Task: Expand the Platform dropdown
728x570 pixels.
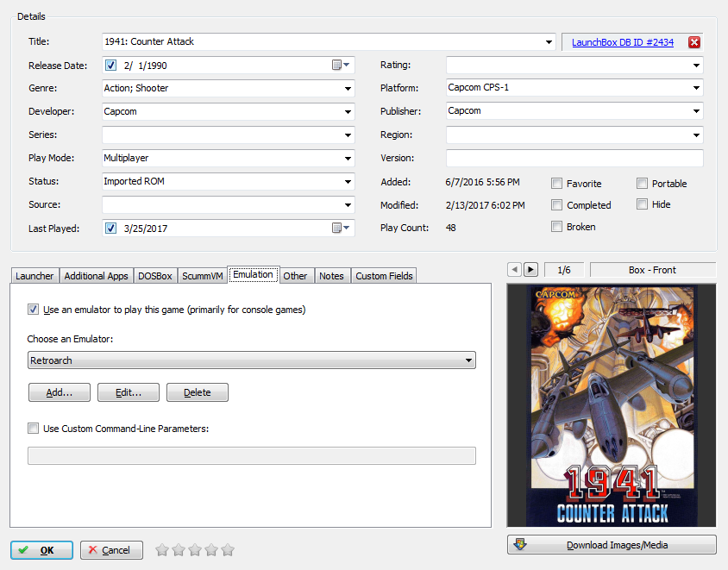Action: (696, 88)
